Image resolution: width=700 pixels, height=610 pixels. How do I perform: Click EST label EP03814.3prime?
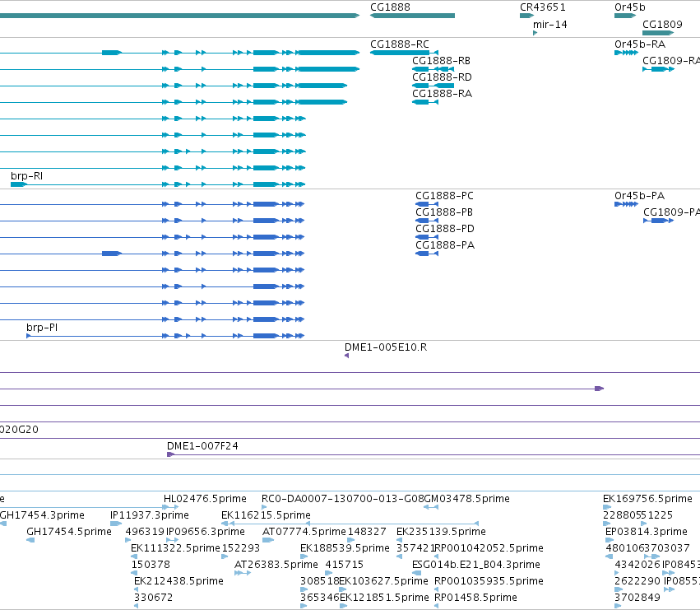(x=646, y=532)
